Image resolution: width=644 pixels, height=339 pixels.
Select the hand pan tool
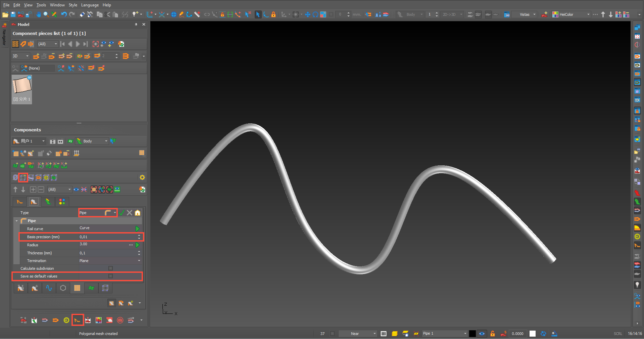(x=39, y=14)
